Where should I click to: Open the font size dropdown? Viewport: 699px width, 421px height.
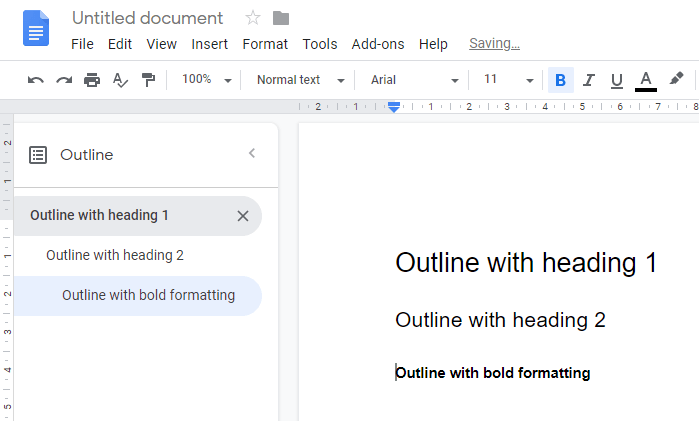[509, 80]
